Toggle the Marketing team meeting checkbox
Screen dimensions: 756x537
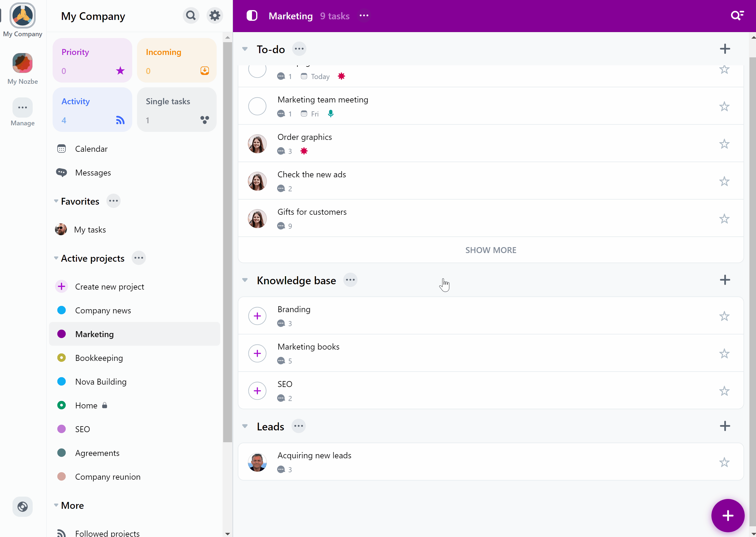pos(258,106)
